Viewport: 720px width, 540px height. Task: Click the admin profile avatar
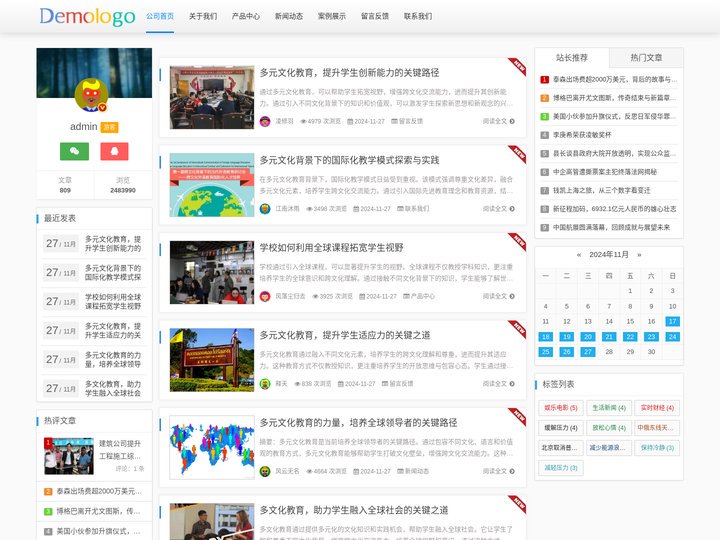[91, 95]
